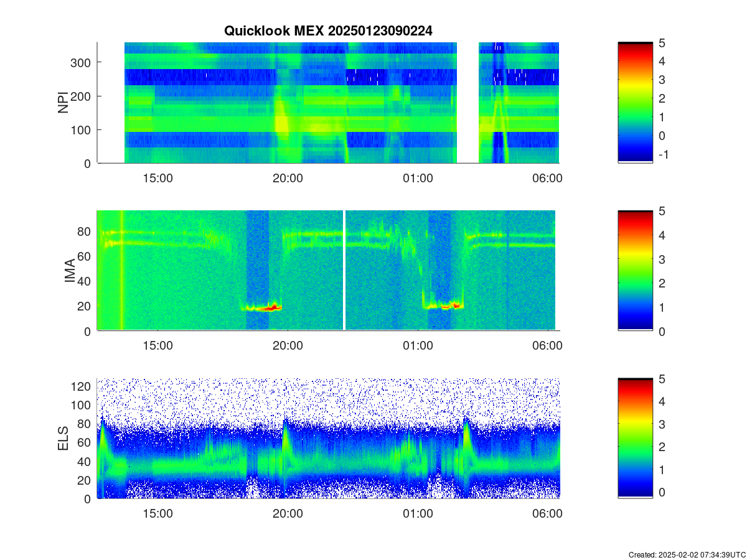Click '06:00' tick under IMA plot
747x560 pixels.
click(x=548, y=346)
